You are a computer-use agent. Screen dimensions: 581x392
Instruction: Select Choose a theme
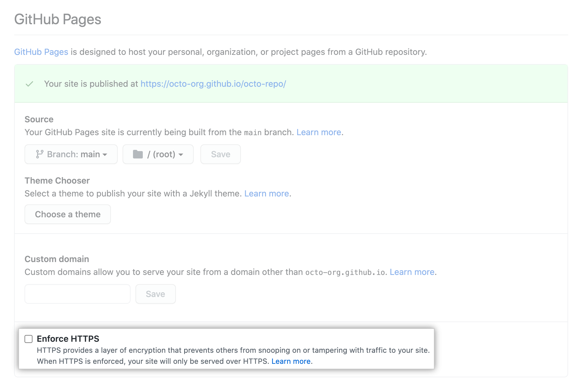[67, 214]
